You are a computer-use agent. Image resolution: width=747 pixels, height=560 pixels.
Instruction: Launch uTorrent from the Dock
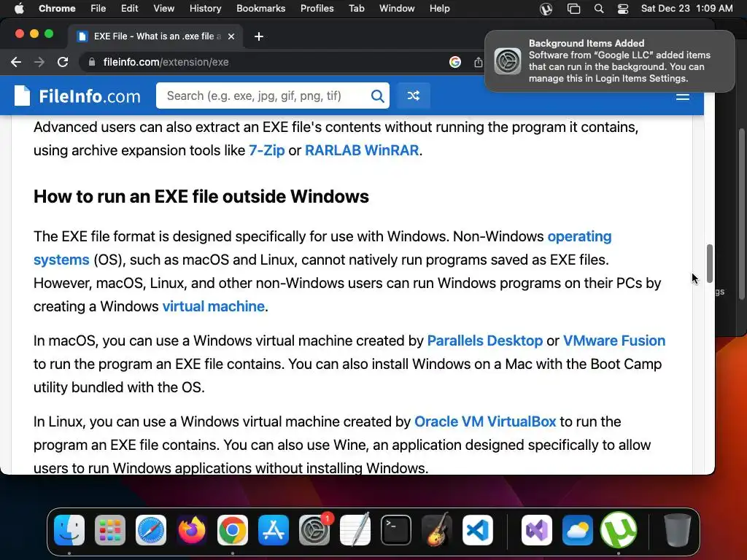point(619,530)
